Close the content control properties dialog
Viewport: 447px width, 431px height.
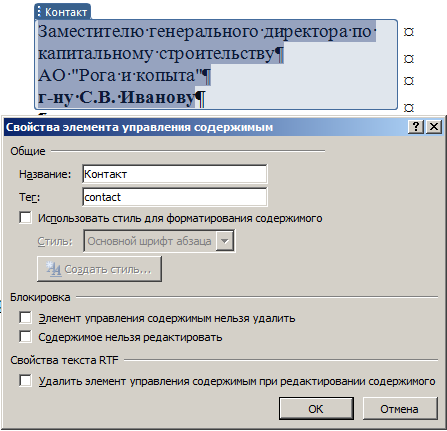[x=434, y=127]
